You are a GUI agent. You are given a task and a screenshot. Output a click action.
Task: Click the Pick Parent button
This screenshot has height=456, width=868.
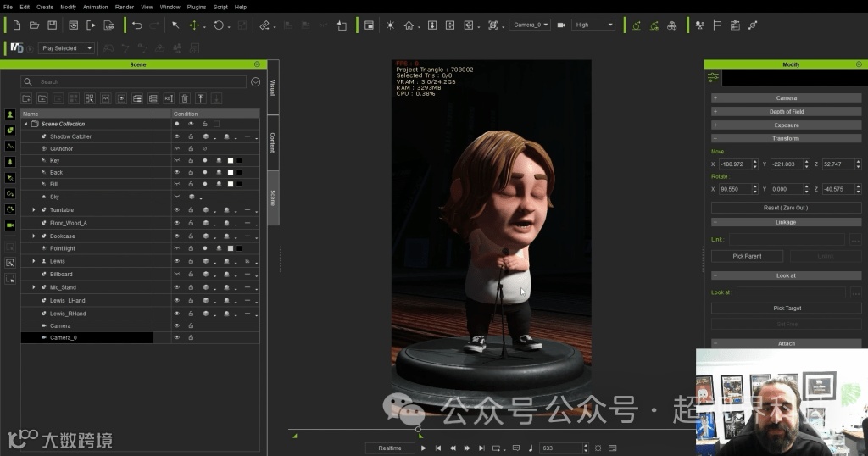coord(747,256)
